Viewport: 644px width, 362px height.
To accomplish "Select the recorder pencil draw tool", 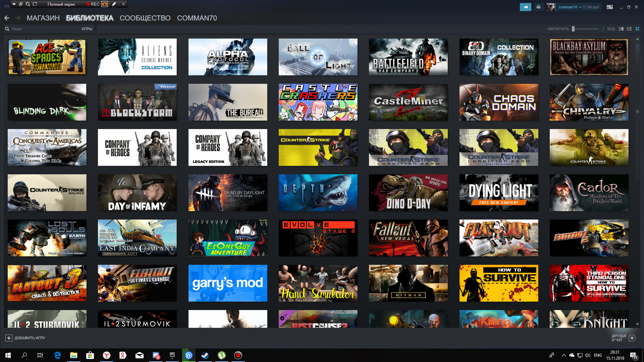I will [x=114, y=4].
